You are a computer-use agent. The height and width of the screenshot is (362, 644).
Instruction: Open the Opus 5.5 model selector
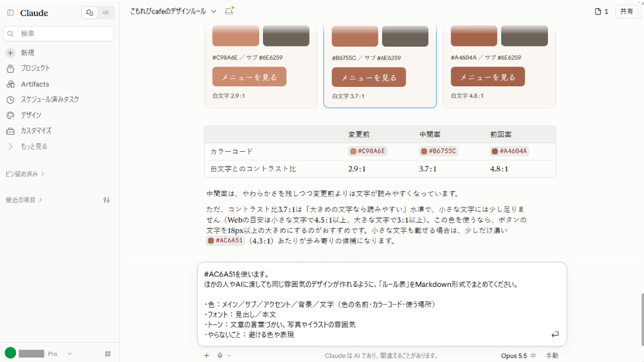[518, 356]
